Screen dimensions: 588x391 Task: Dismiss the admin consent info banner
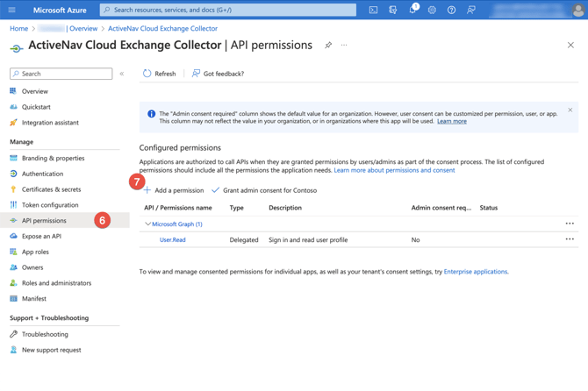570,110
